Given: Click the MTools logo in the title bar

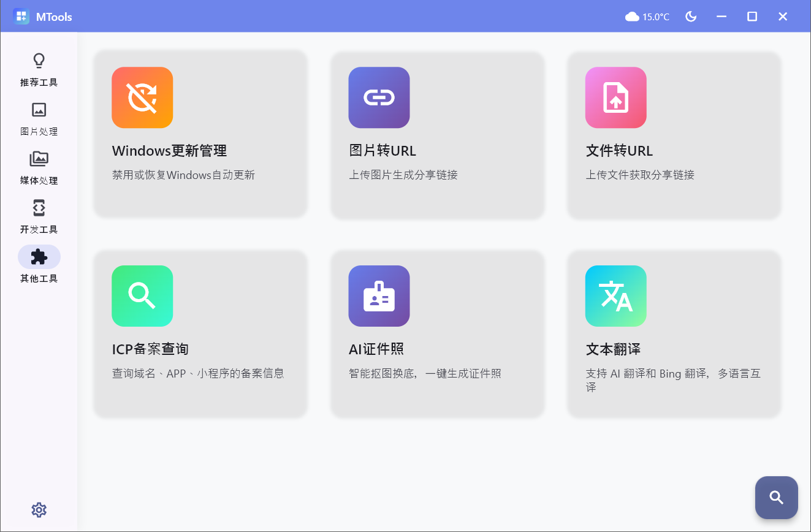Looking at the screenshot, I should click(21, 16).
